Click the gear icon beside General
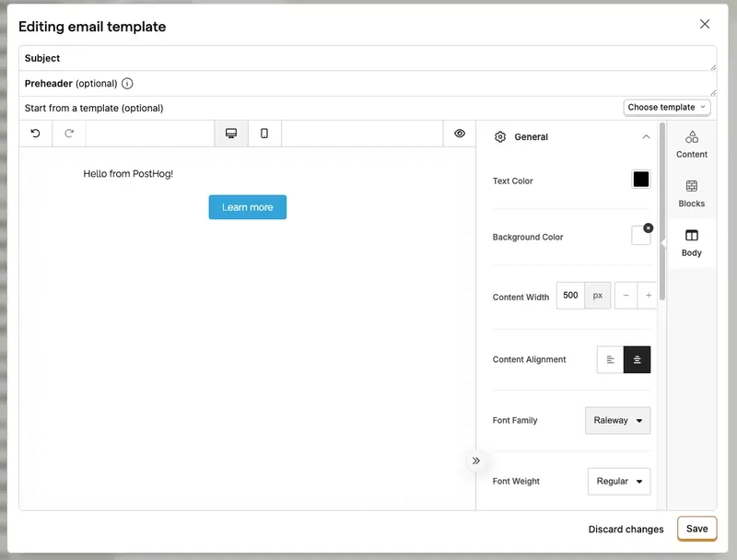Image resolution: width=737 pixels, height=560 pixels. pos(500,136)
